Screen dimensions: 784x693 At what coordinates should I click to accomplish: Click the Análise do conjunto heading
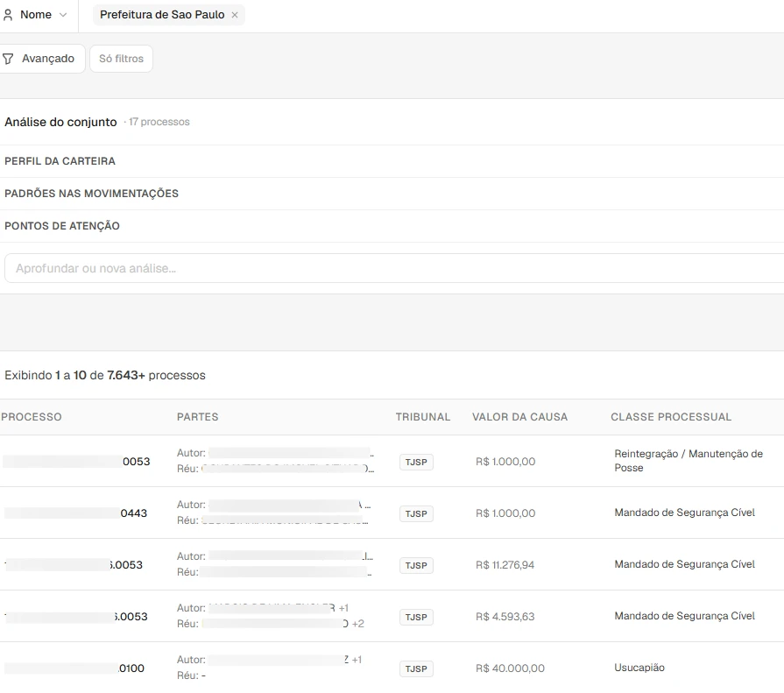[x=60, y=122]
